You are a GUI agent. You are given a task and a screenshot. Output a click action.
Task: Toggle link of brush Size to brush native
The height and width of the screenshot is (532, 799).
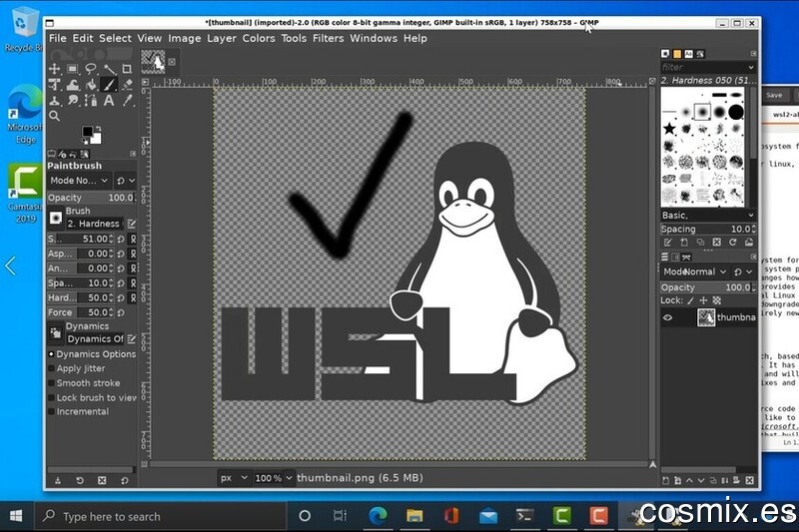coord(133,239)
